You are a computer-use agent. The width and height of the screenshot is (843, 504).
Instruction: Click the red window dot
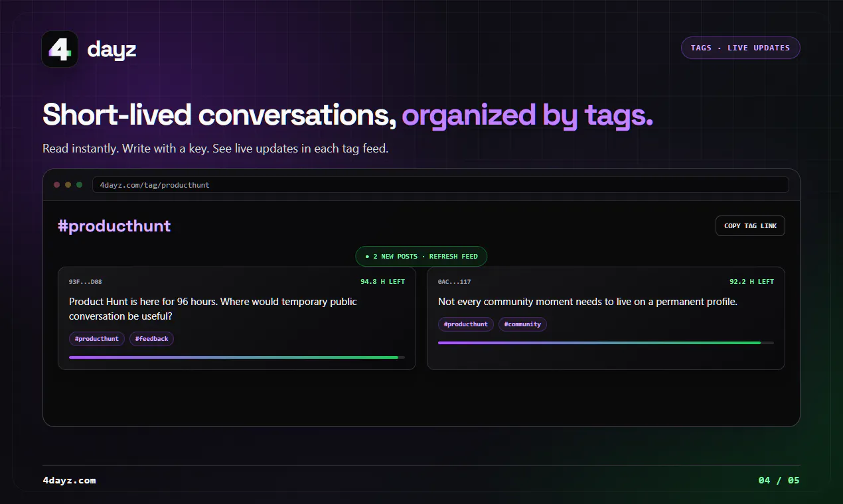pos(57,185)
